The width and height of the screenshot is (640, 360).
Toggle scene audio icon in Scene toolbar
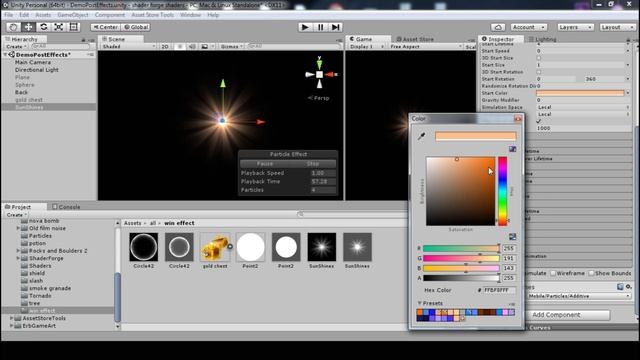192,47
